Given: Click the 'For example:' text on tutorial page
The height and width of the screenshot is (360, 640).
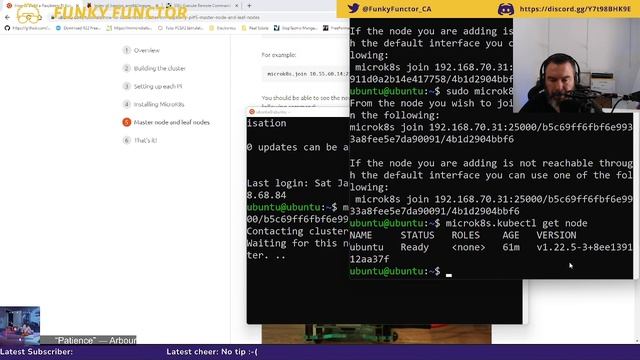Looking at the screenshot, I should point(279,55).
